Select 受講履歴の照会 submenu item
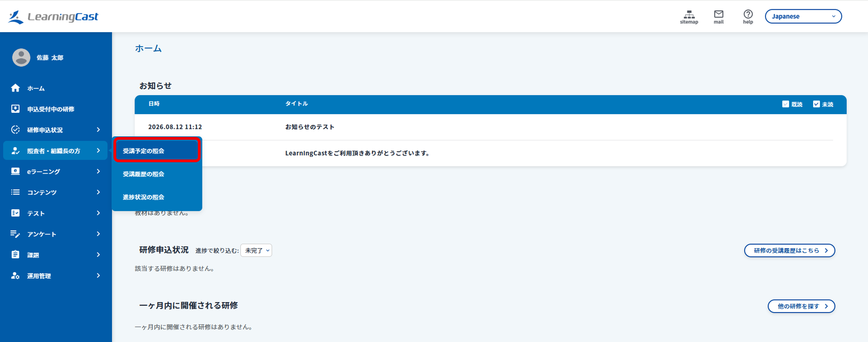This screenshot has height=342, width=868. point(157,174)
